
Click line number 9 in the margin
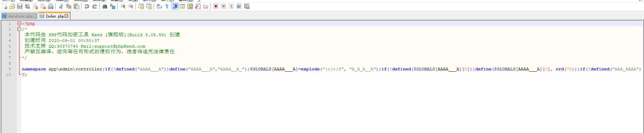tap(10, 69)
